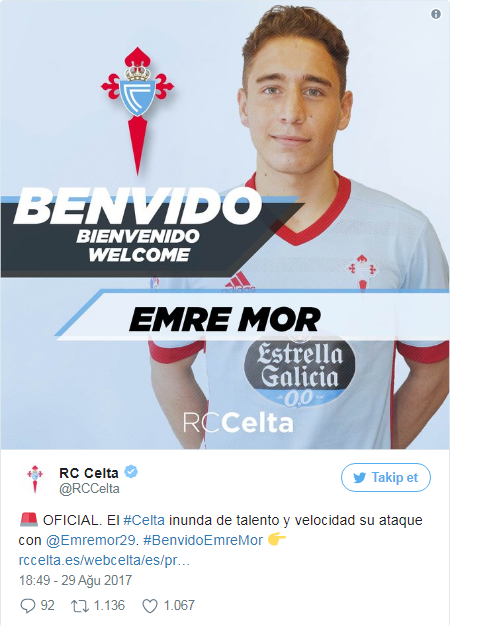Click the retweet arrows icon

tap(79, 606)
